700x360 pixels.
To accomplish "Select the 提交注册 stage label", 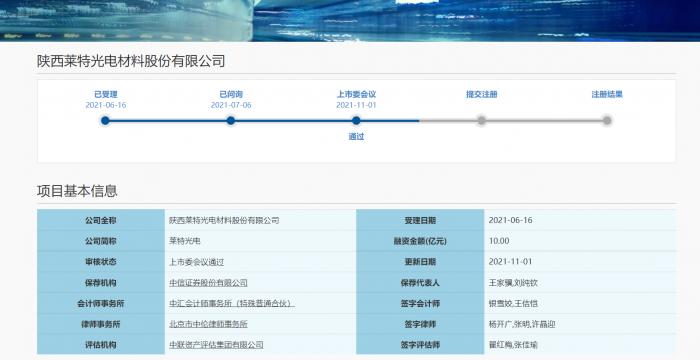I will 482,94.
